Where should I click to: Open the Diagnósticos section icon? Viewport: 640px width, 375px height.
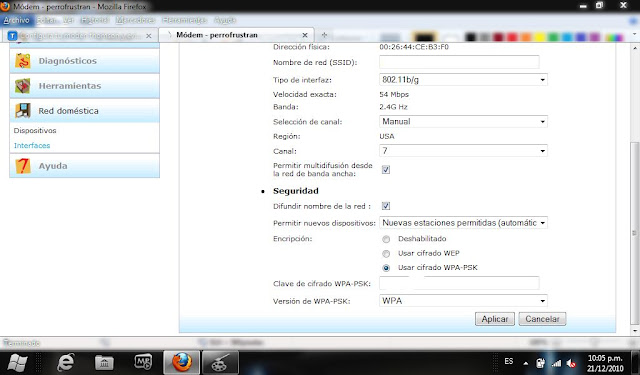tap(23, 61)
